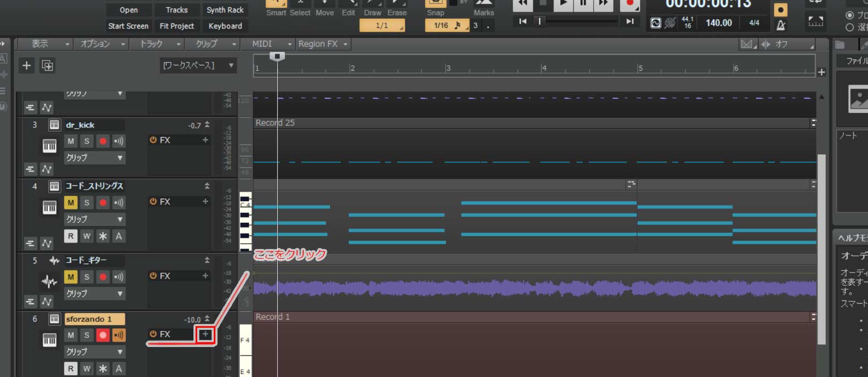Viewport: 868px width, 377px height.
Task: Add an effect to コード_ギター FX bin
Action: click(x=205, y=275)
